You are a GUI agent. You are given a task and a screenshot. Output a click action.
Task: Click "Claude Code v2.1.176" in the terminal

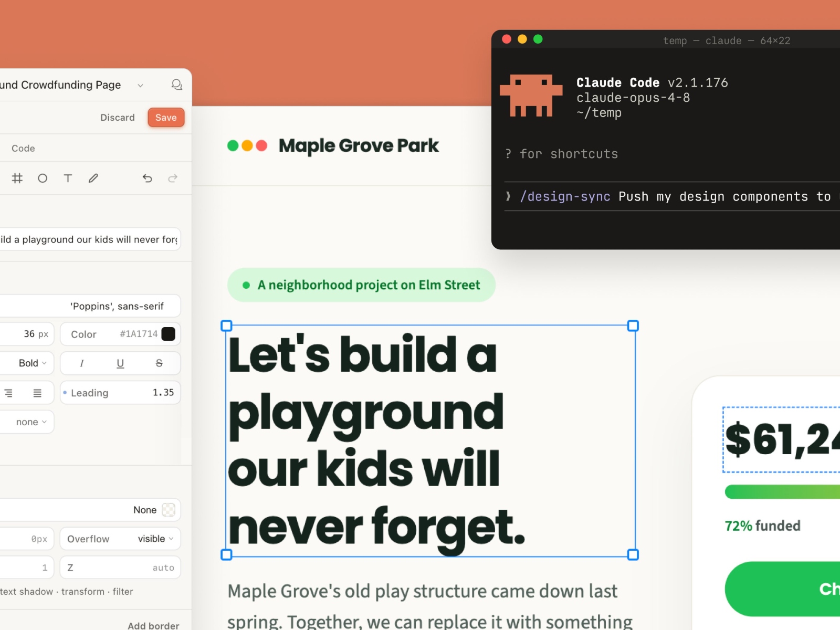click(x=652, y=82)
